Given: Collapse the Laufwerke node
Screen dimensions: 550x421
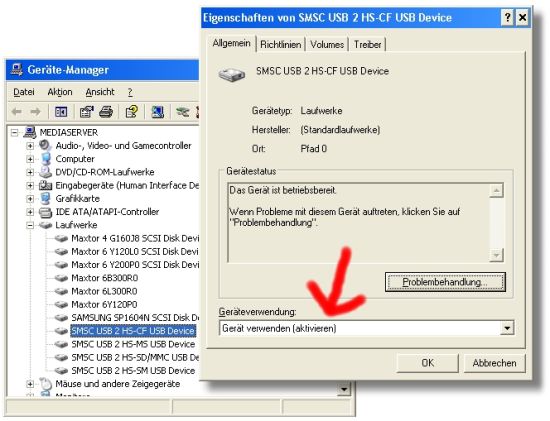Looking at the screenshot, I should [30, 225].
